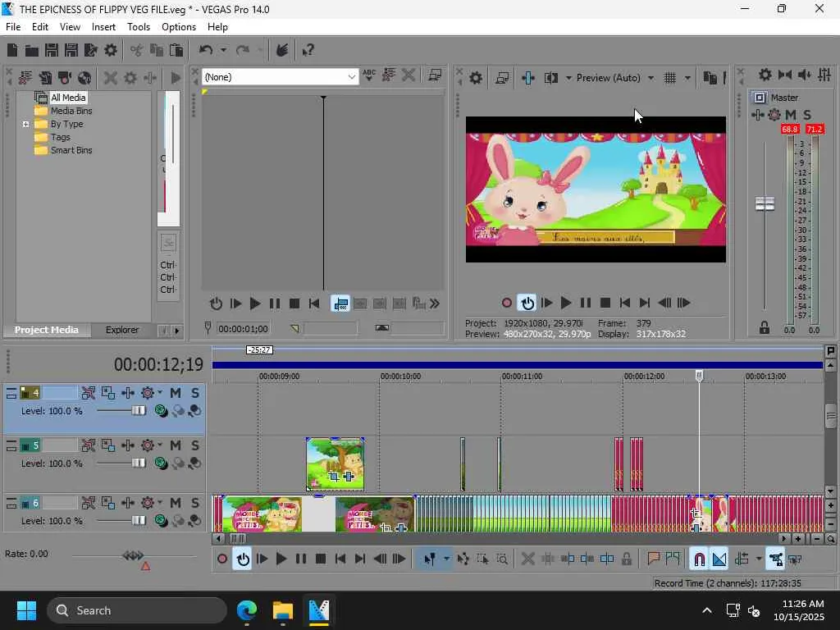Click the Insert Marker icon
The image size is (840, 630).
pos(654,559)
